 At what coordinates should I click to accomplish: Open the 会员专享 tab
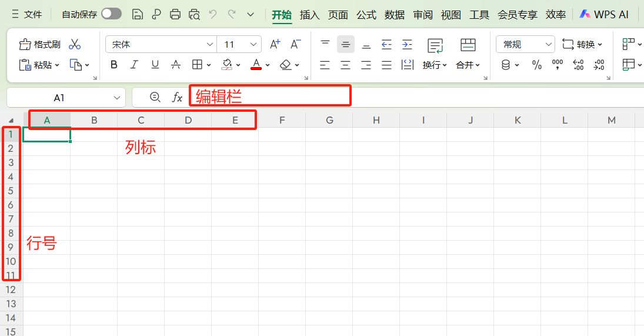click(518, 15)
